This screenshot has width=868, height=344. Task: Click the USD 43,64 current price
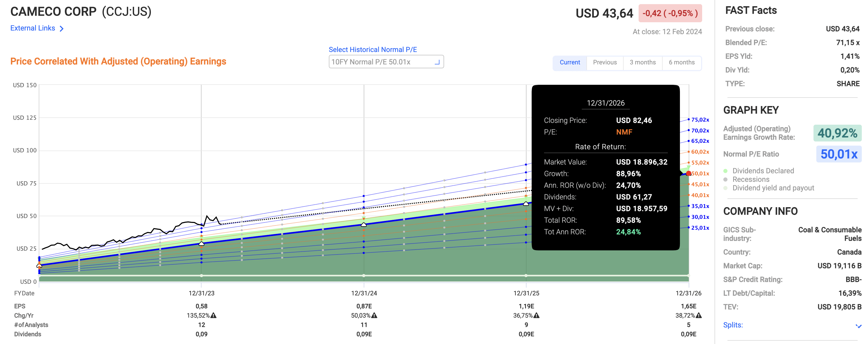[x=604, y=13]
